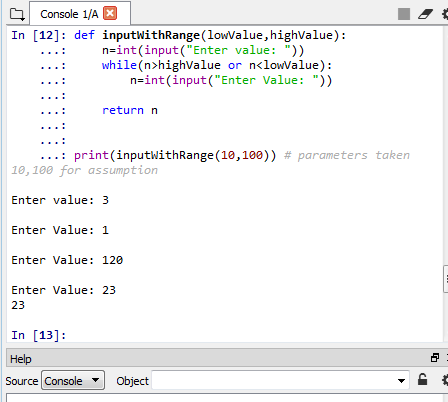The height and width of the screenshot is (402, 448).
Task: Click the printed result '23' line
Action: (x=18, y=305)
